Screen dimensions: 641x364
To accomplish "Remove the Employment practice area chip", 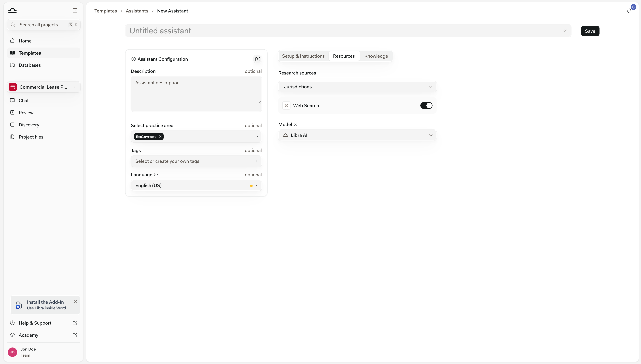I will (160, 136).
